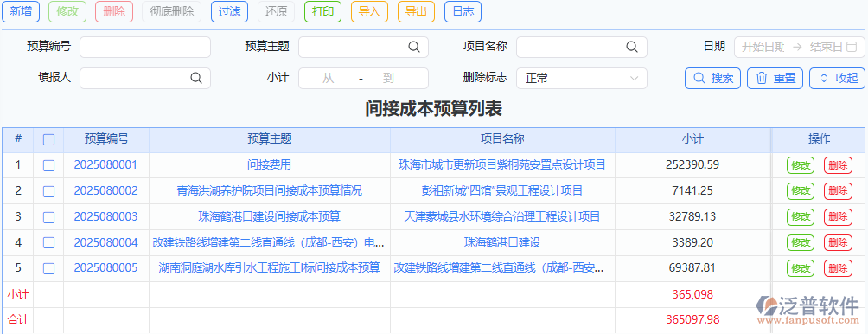Click 删除 in row 2025080001
This screenshot has height=334, width=868.
[x=838, y=165]
